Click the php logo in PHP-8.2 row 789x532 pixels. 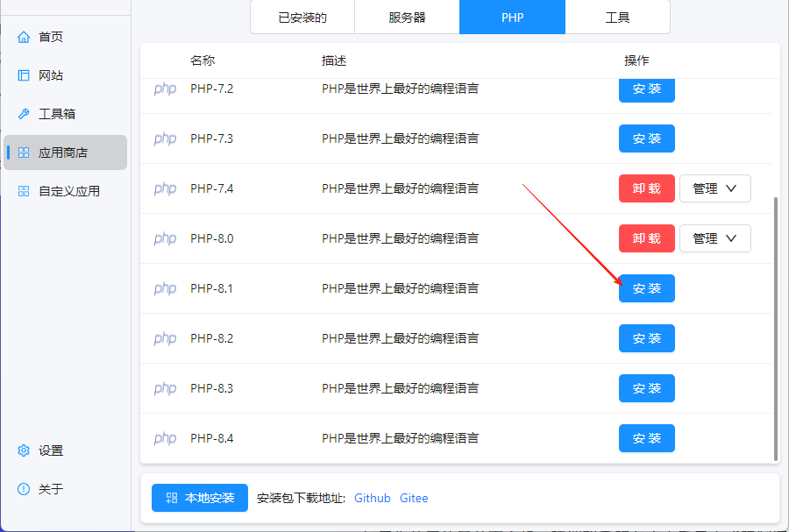(x=165, y=339)
